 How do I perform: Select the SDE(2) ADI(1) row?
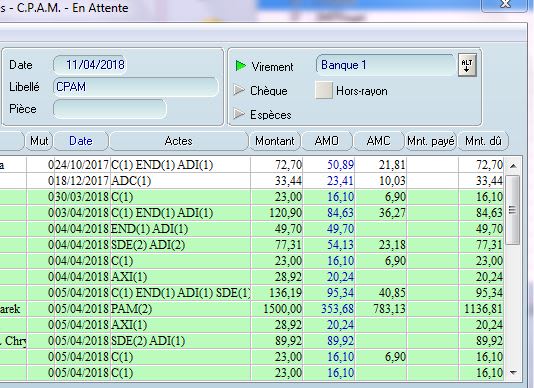pyautogui.click(x=252, y=341)
